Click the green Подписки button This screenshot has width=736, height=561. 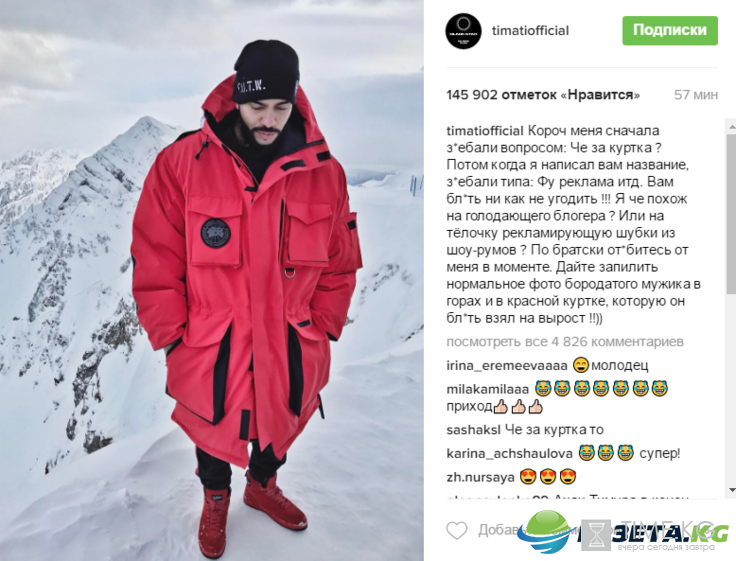tap(670, 31)
